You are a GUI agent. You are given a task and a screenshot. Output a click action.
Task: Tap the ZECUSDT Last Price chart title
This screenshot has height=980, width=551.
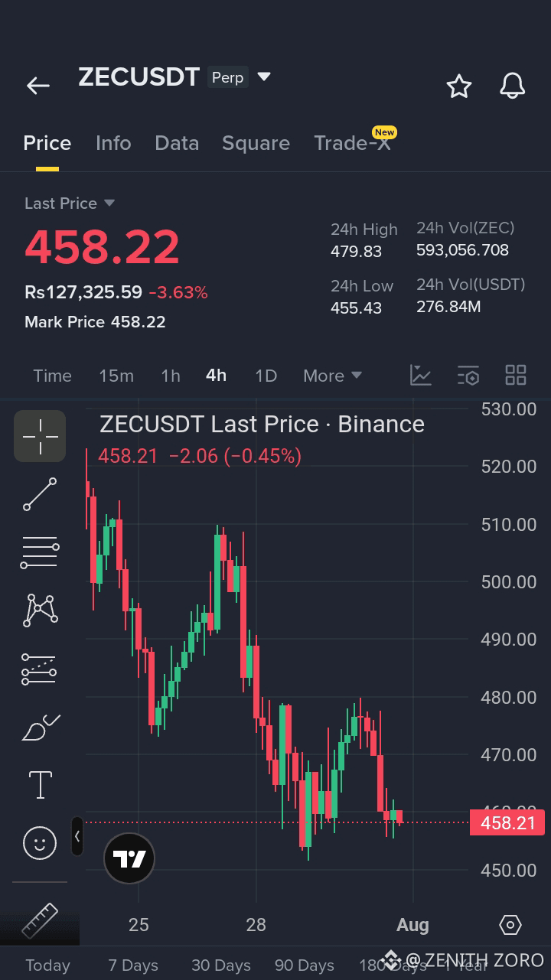click(x=262, y=424)
